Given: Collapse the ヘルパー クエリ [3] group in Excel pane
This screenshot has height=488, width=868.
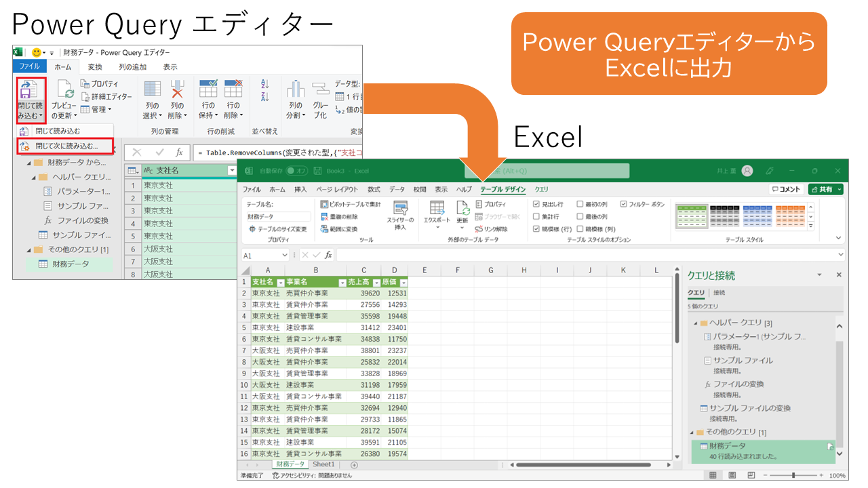Looking at the screenshot, I should click(695, 323).
